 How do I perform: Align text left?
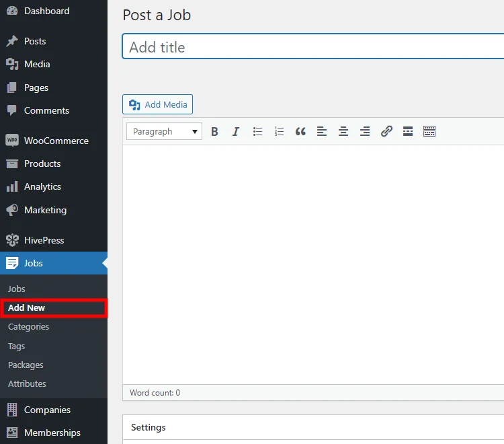322,131
